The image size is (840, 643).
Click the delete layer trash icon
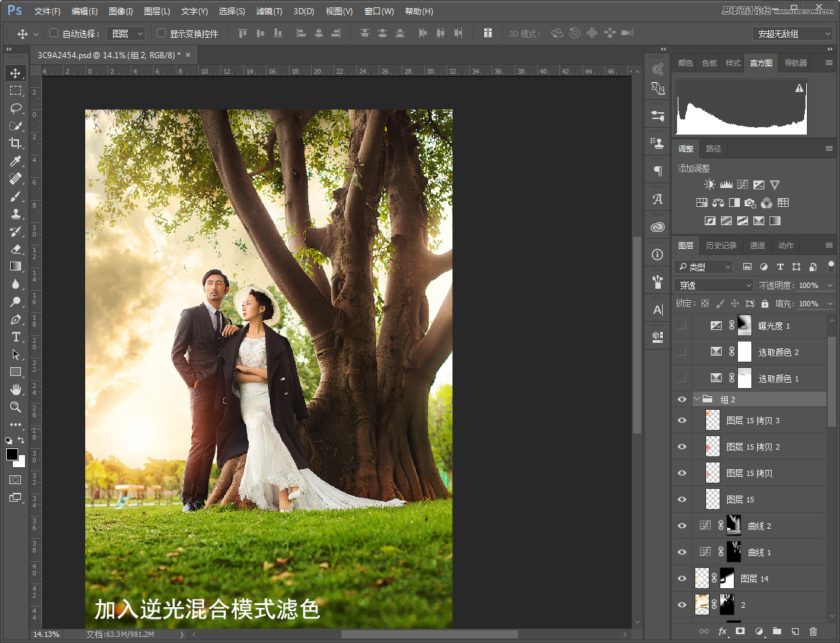tap(814, 632)
